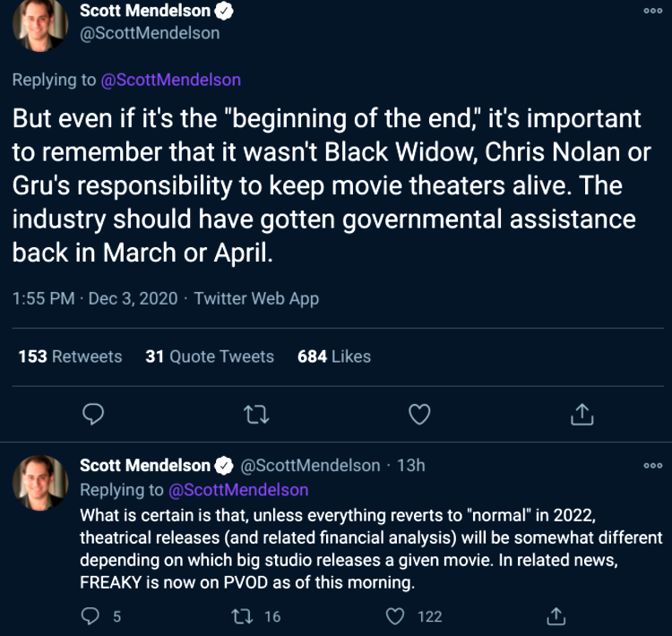Click the Twitter Web App source link
This screenshot has height=636, width=672.
(256, 298)
